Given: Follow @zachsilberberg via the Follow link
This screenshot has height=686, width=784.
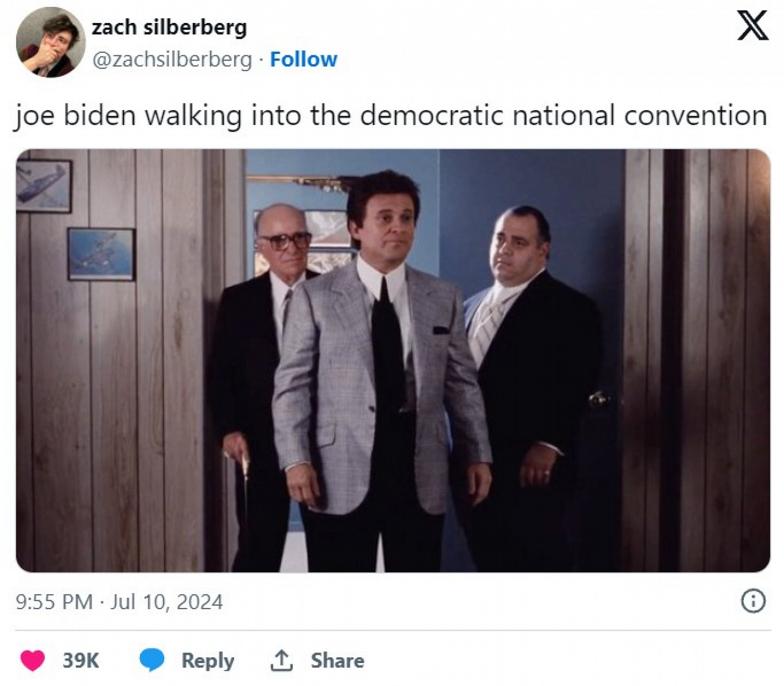Looking at the screenshot, I should 303,60.
